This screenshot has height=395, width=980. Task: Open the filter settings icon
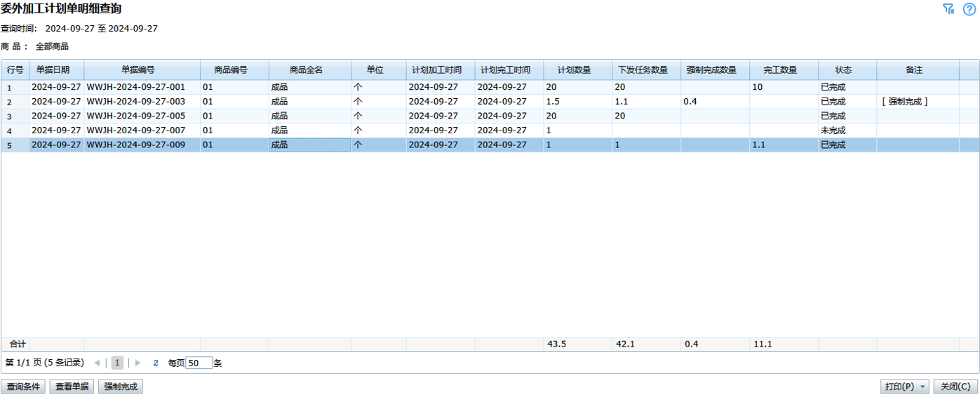click(948, 9)
